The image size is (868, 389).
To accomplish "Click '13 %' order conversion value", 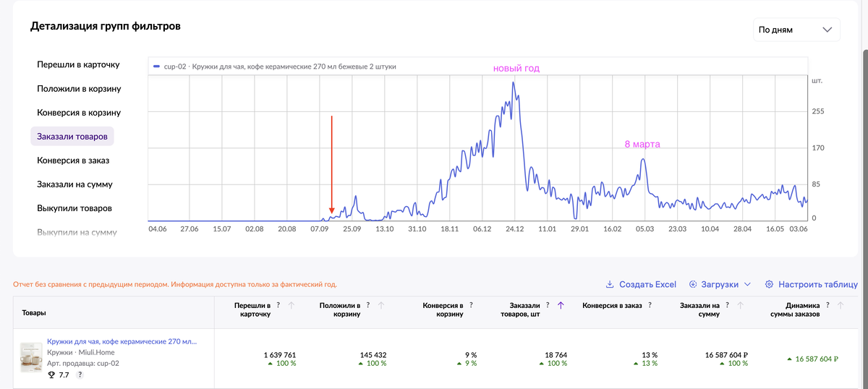I will [x=650, y=355].
